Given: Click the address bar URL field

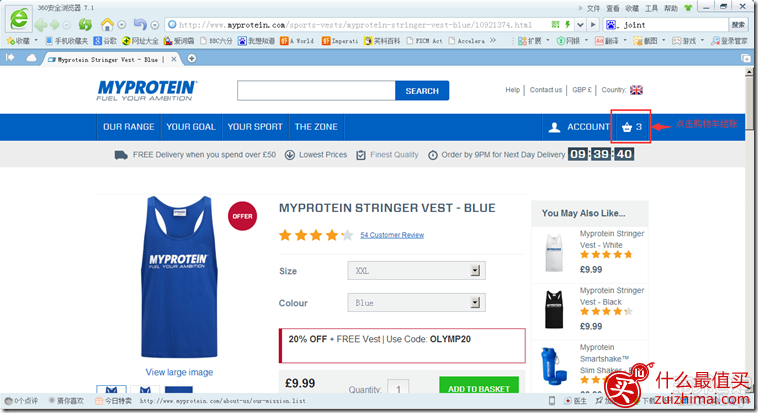Looking at the screenshot, I should (x=355, y=25).
